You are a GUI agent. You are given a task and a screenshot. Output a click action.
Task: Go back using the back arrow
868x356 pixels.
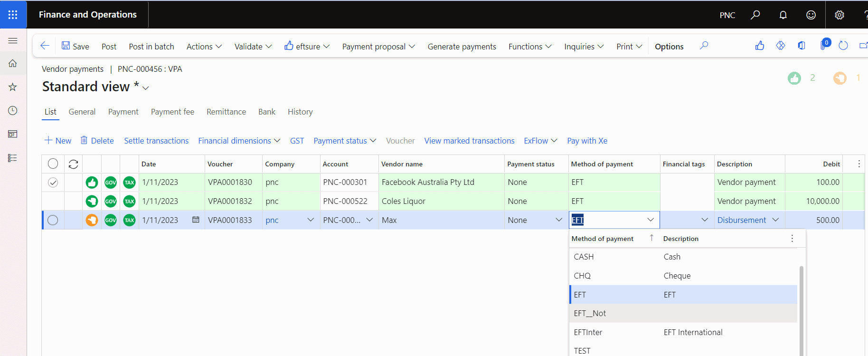[45, 46]
